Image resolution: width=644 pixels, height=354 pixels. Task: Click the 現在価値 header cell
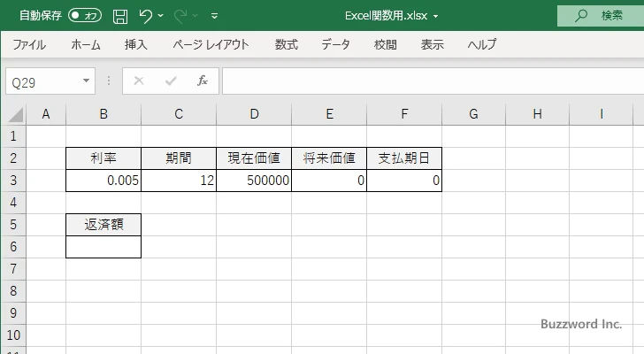pos(254,158)
